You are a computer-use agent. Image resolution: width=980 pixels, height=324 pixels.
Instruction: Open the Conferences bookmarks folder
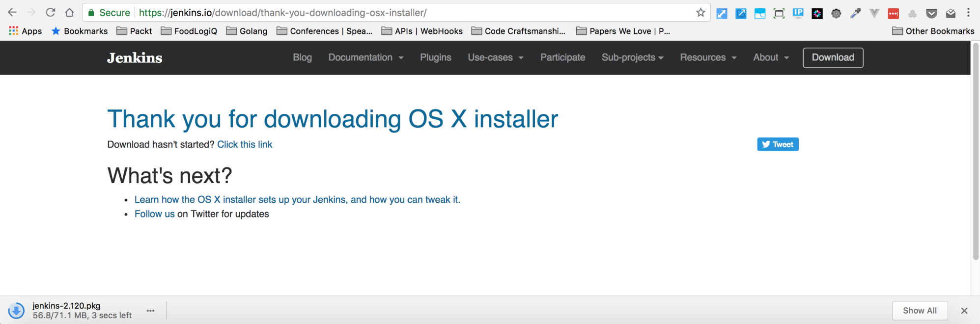click(325, 31)
